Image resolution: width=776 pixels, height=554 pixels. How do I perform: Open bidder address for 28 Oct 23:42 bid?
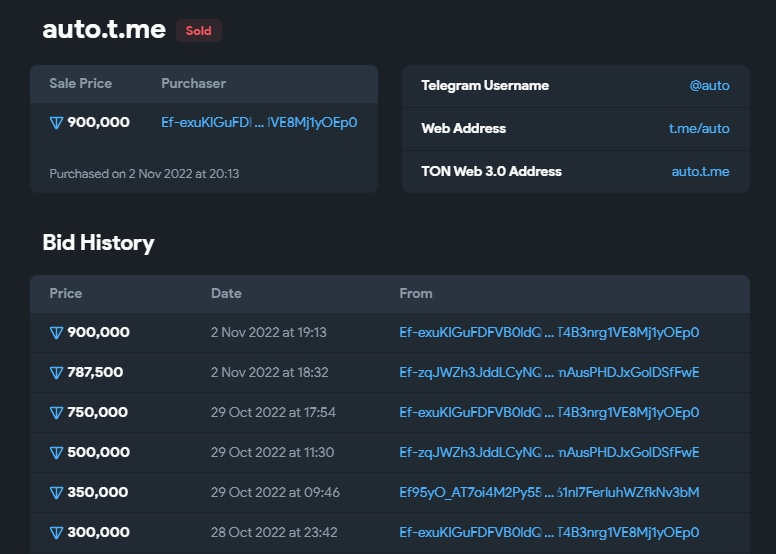point(549,533)
